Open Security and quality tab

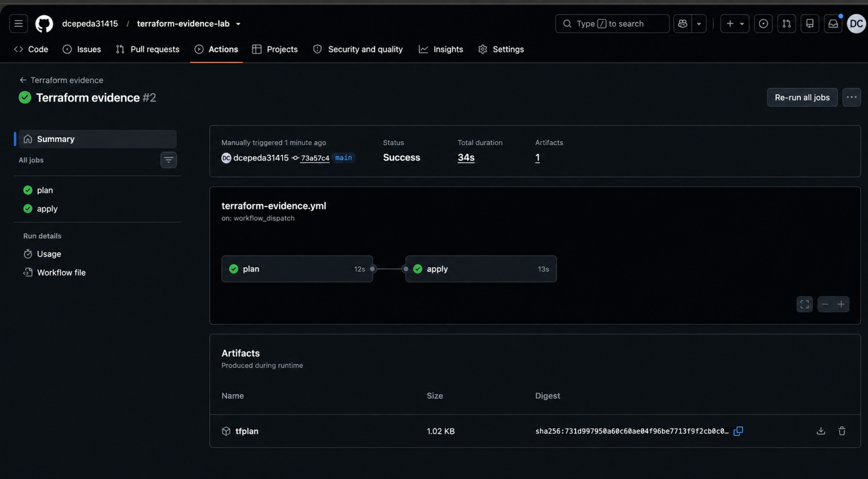tap(358, 49)
